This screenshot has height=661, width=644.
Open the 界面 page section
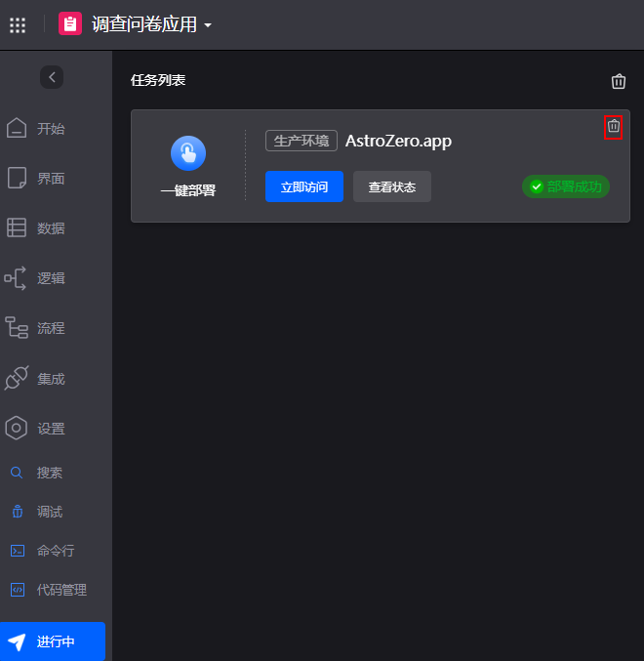coord(36,179)
